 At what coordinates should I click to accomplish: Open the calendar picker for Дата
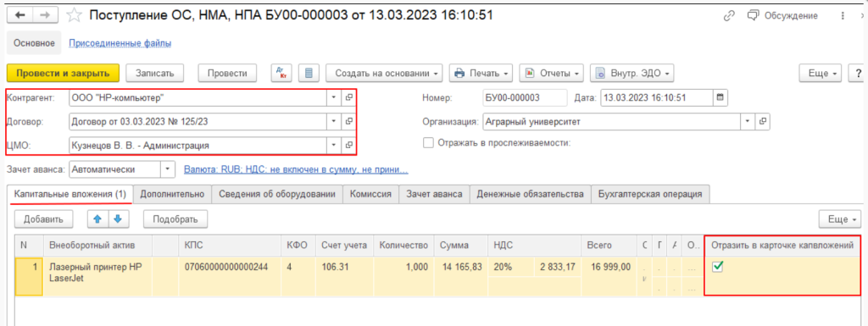(721, 98)
